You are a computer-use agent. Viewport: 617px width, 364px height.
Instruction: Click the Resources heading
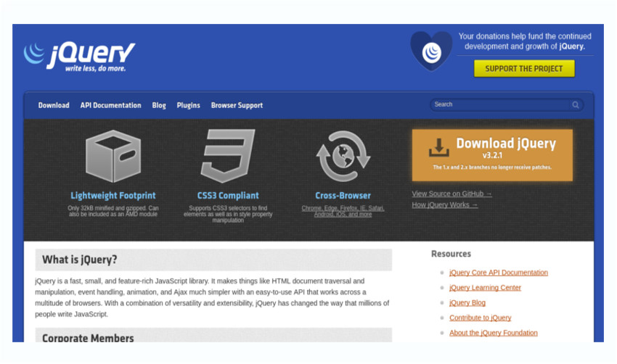(451, 254)
